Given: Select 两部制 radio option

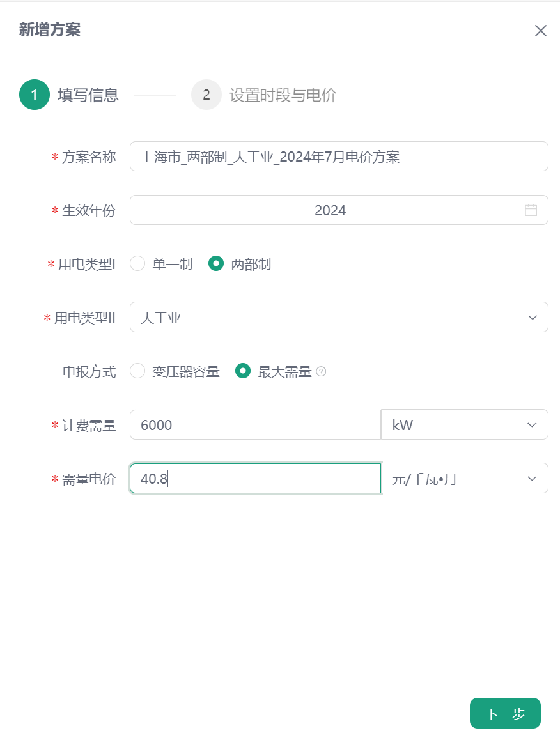Looking at the screenshot, I should coord(216,264).
